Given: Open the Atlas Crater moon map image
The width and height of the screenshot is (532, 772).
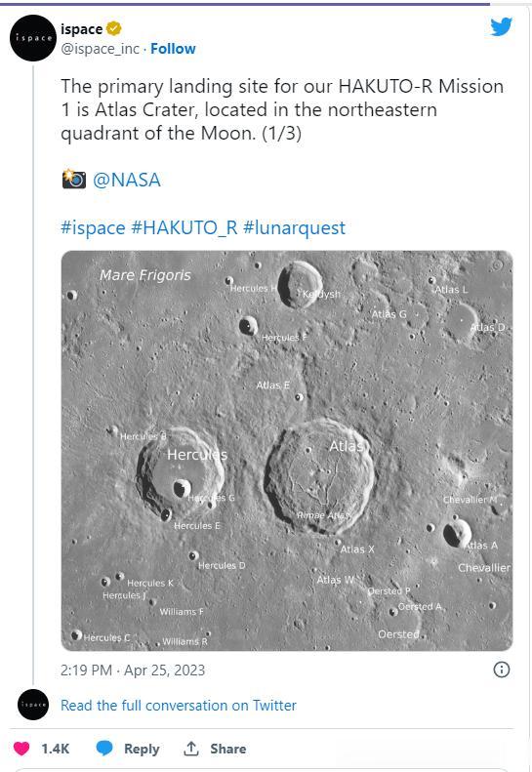Looking at the screenshot, I should pyautogui.click(x=287, y=451).
